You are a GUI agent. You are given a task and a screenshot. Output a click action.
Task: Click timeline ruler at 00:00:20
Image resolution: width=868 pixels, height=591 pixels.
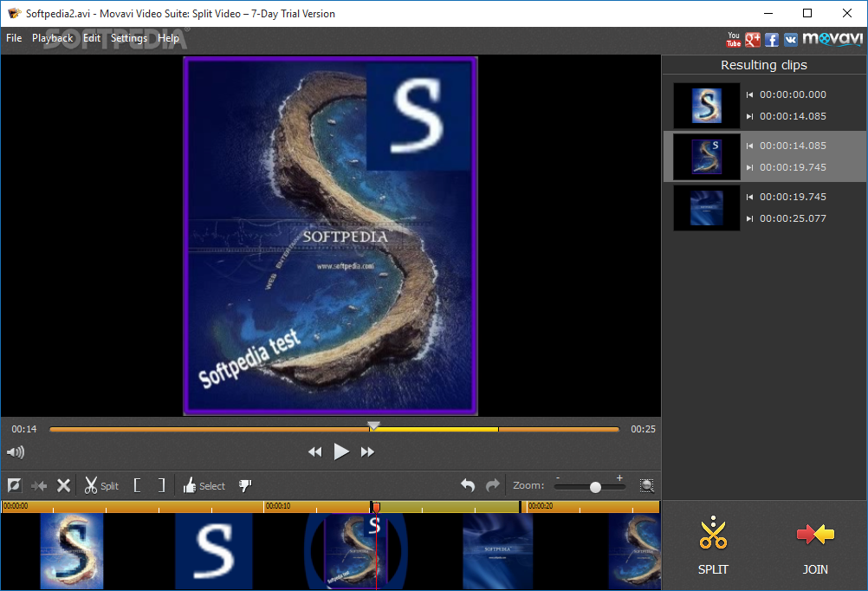coord(541,506)
